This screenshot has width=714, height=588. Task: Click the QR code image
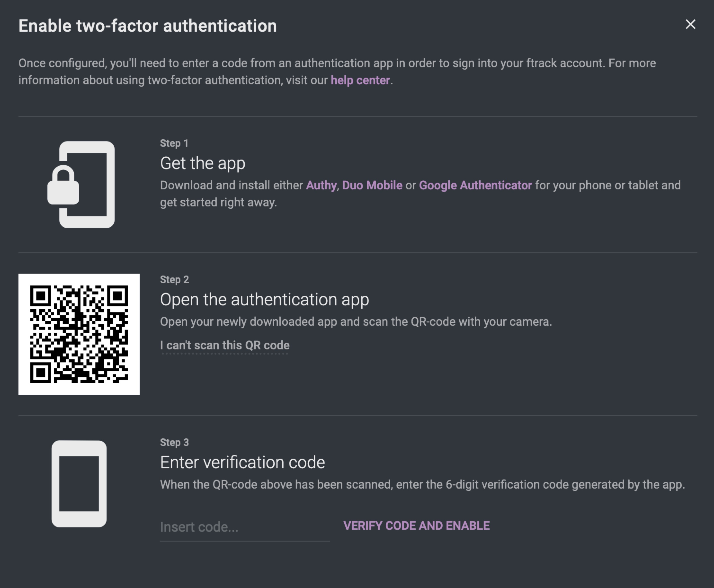[x=79, y=334]
